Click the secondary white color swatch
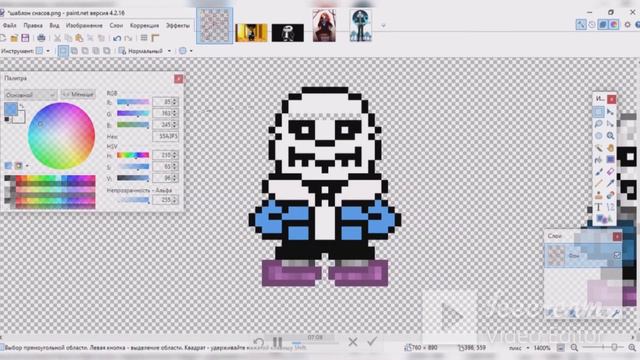This screenshot has height=360, width=640. (x=19, y=117)
